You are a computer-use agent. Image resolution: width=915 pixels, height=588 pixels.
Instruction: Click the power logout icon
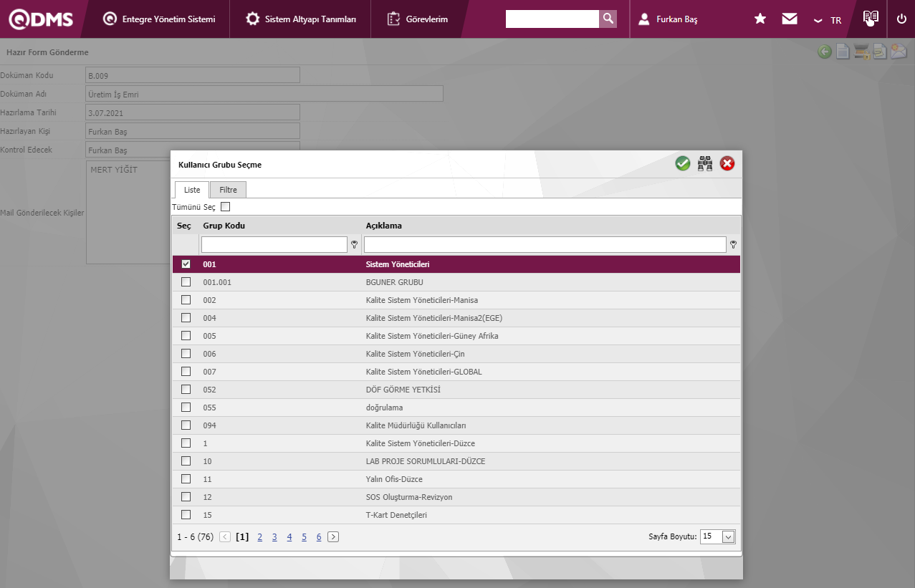901,19
